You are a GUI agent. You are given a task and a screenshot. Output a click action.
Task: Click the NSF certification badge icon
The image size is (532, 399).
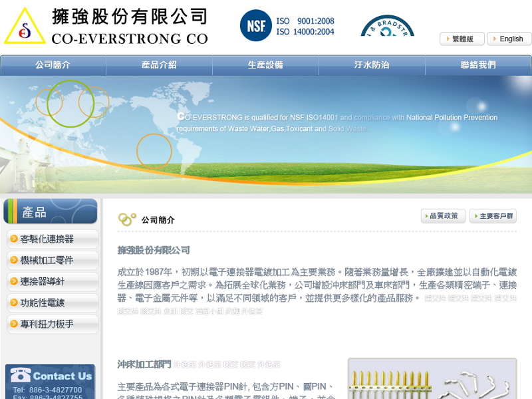(256, 25)
